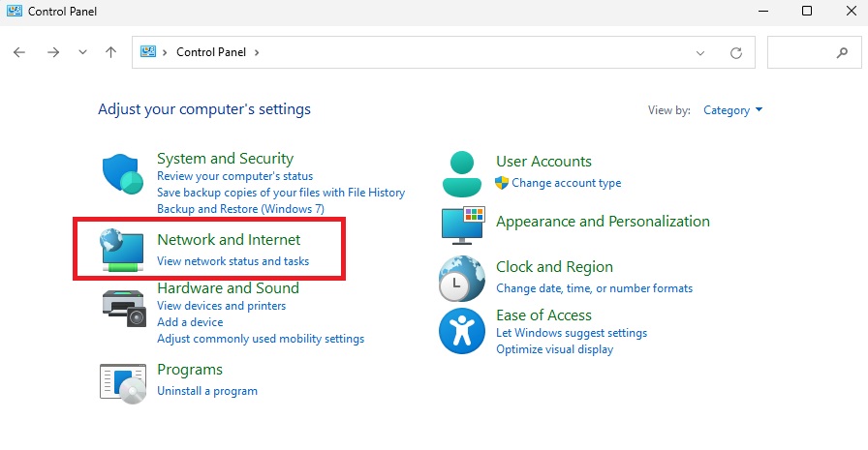This screenshot has width=868, height=450.
Task: Go forward with the right arrow
Action: [x=53, y=52]
